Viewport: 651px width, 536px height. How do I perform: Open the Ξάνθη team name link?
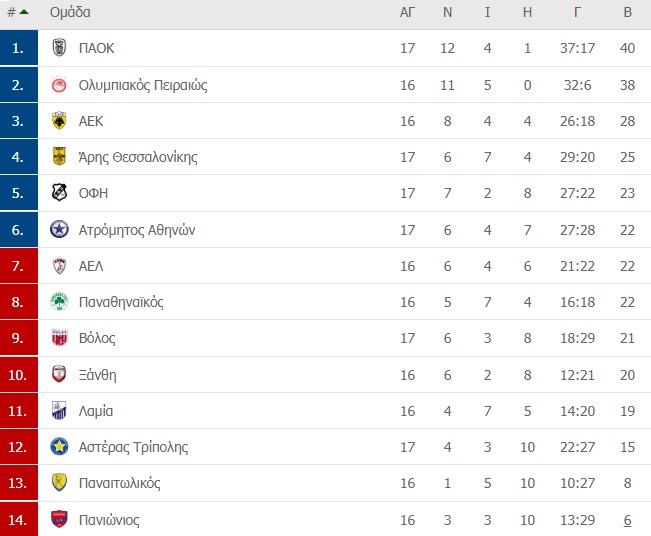coord(98,375)
